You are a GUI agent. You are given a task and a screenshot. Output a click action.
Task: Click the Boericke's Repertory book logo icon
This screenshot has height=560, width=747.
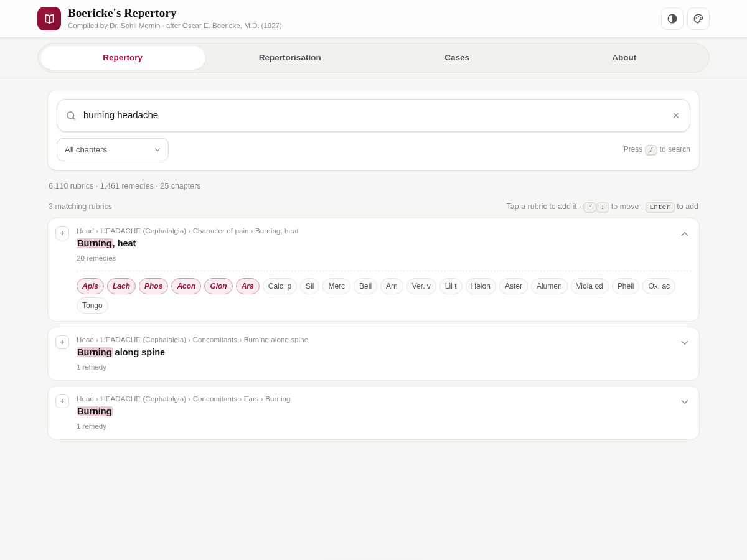pyautogui.click(x=49, y=19)
